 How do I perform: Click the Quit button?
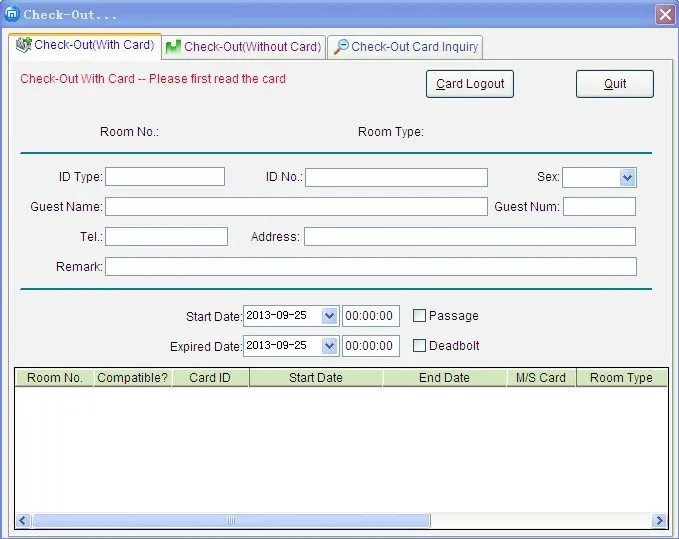click(614, 84)
